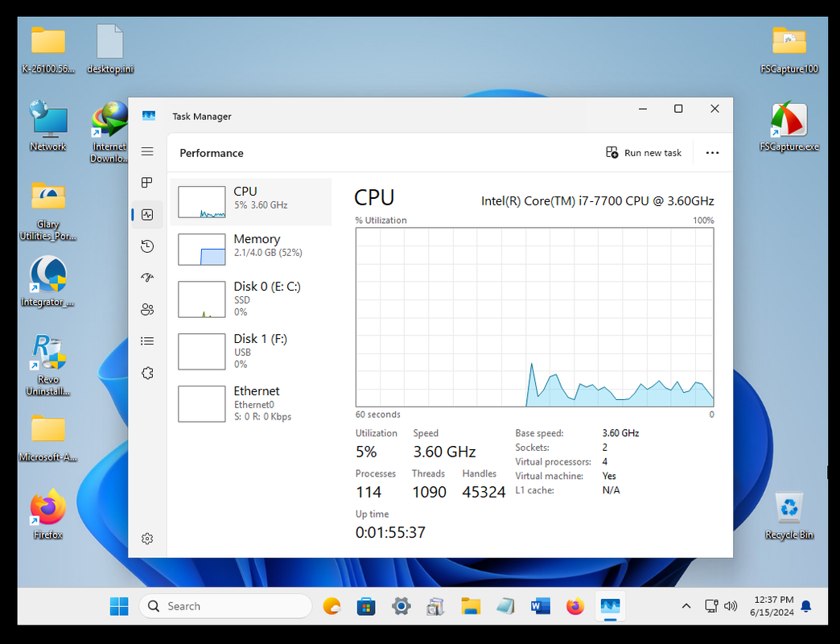
Task: Select the Network desktop icon
Action: coord(47,126)
